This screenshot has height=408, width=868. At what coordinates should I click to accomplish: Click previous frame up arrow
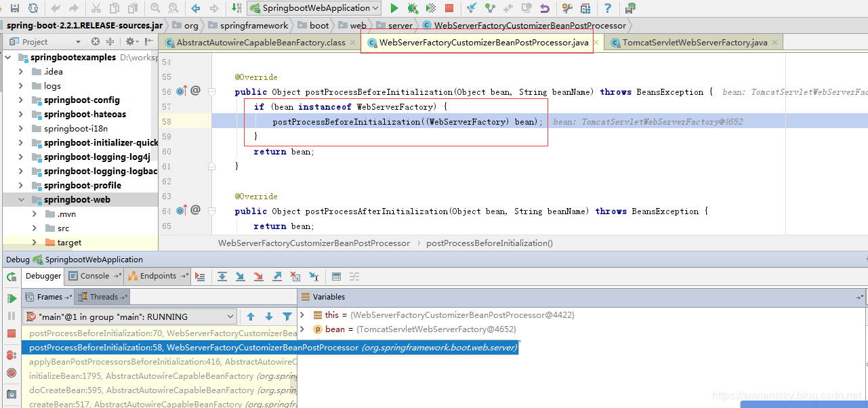pos(251,317)
